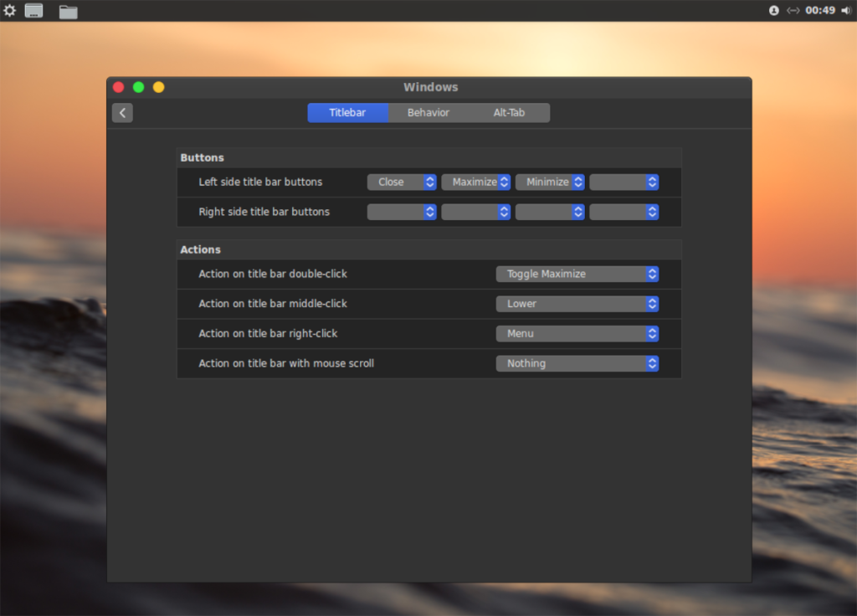Click the display icon in the top panel

[x=34, y=11]
